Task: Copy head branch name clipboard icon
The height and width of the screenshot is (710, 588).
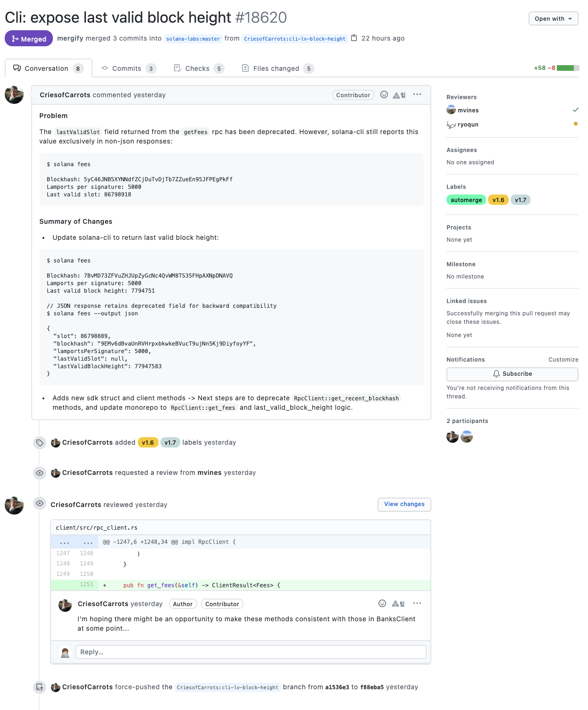Action: click(x=354, y=38)
